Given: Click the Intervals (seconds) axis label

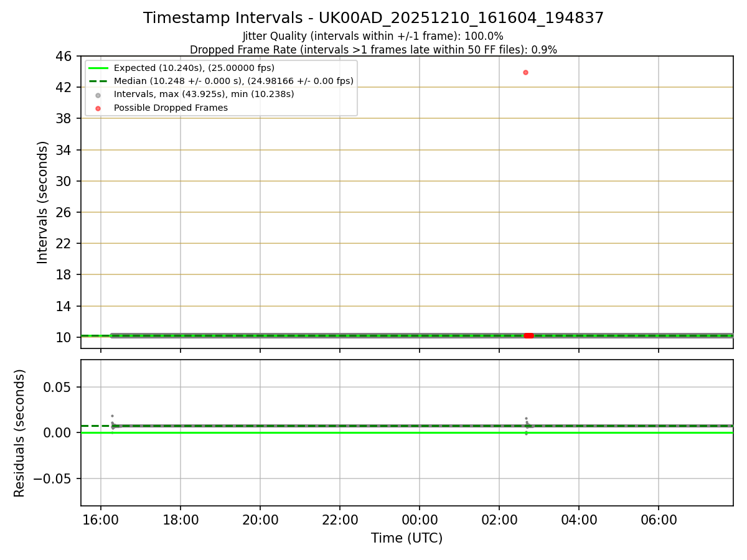Looking at the screenshot, I should pos(42,202).
